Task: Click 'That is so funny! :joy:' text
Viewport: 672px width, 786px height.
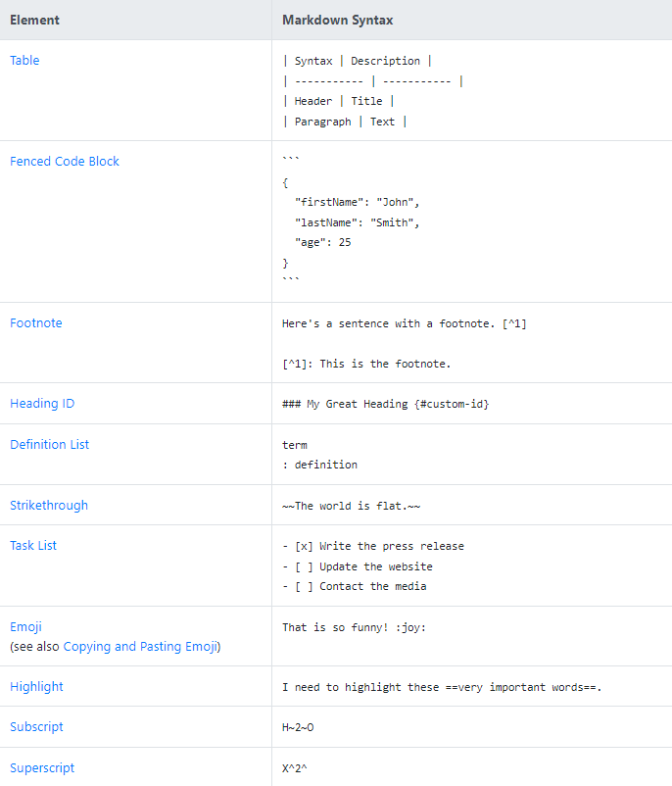Action: (x=354, y=627)
